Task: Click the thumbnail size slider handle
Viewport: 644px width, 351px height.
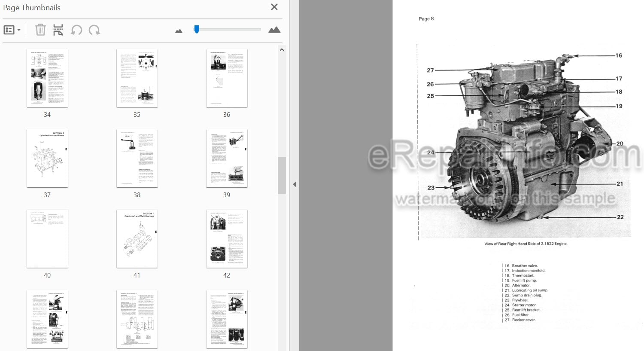Action: (x=197, y=29)
